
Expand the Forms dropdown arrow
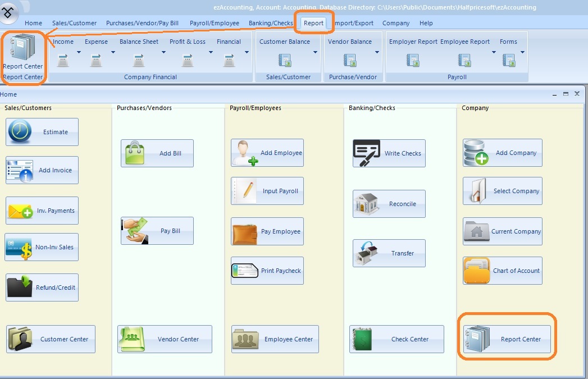point(522,53)
